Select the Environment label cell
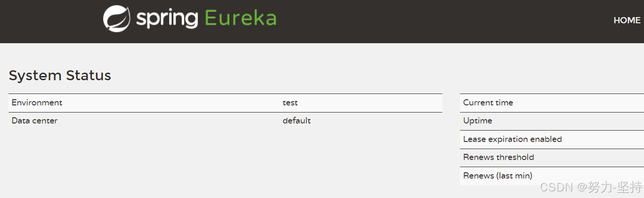This screenshot has height=198, width=644. (37, 103)
